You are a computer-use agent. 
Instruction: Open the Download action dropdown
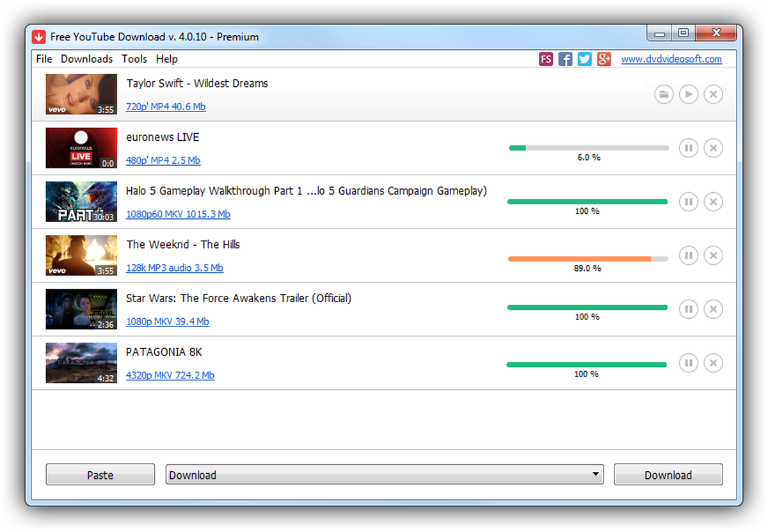pos(596,474)
